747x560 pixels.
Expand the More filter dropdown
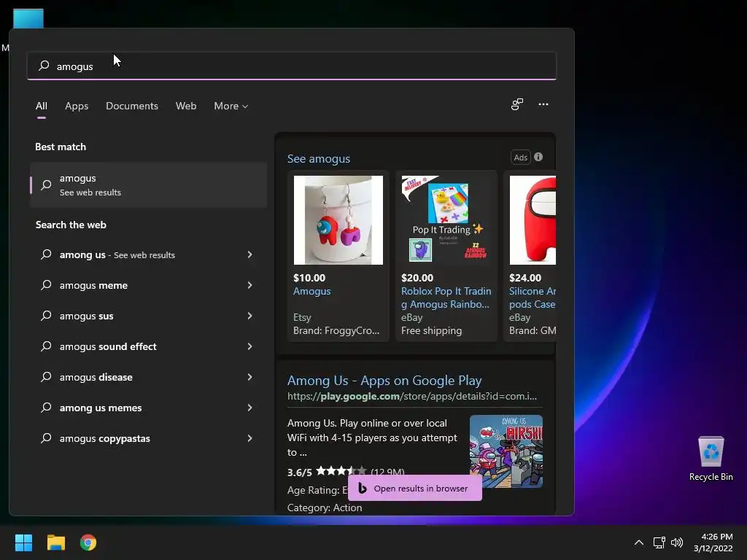[x=231, y=106]
